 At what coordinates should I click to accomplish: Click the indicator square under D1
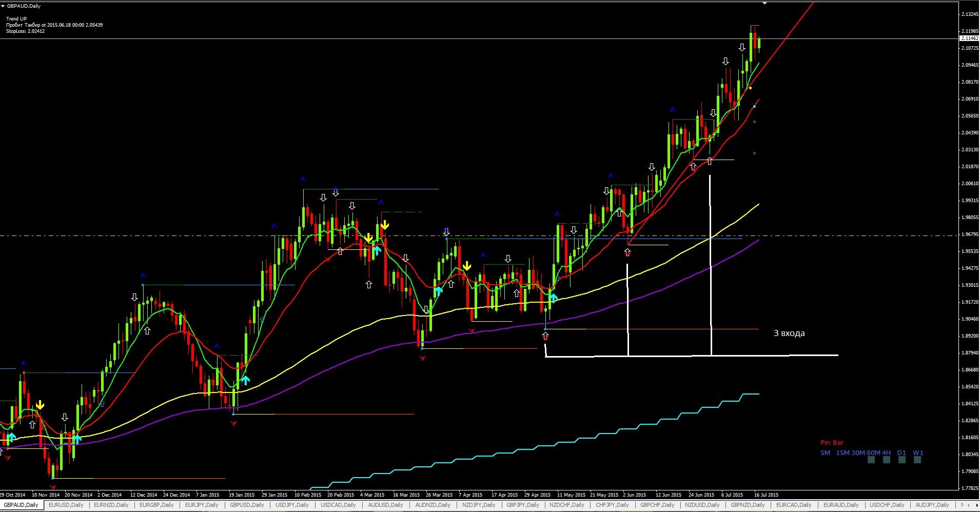[901, 460]
